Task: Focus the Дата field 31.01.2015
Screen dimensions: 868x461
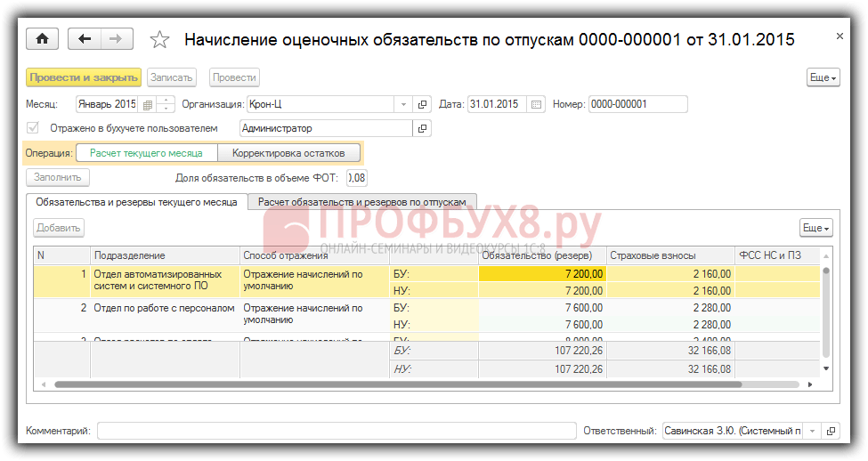Action: click(499, 104)
